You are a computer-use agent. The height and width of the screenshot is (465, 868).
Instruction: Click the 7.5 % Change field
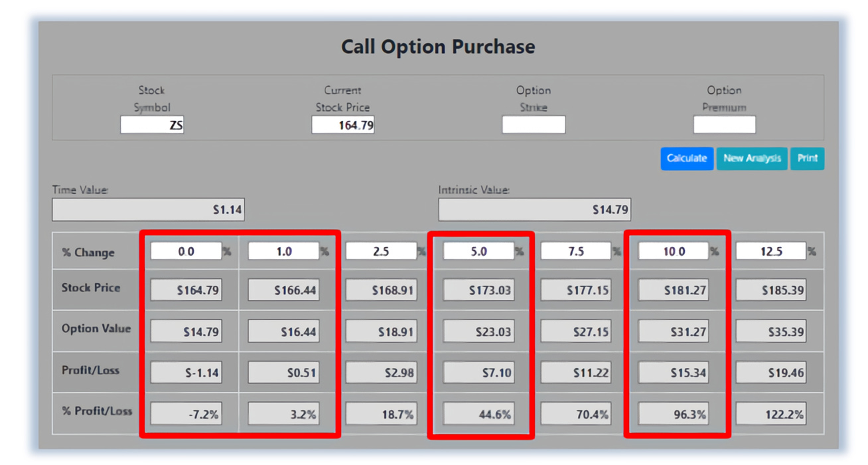(576, 251)
